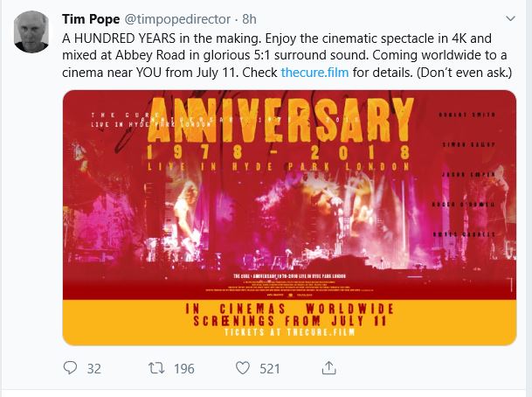Click the 521 likes count
Viewport: 532px width, 397px height.
pyautogui.click(x=270, y=369)
